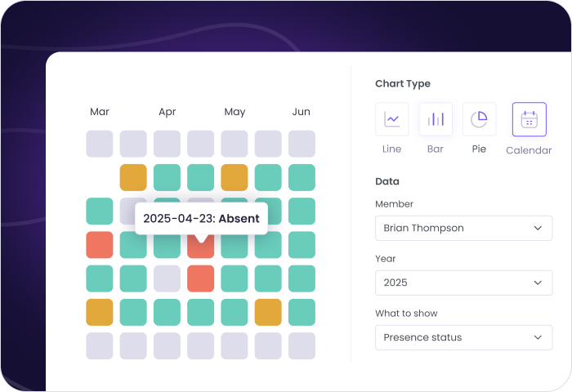Click the red cell in the leftmost calendar column
572x392 pixels.
click(100, 245)
